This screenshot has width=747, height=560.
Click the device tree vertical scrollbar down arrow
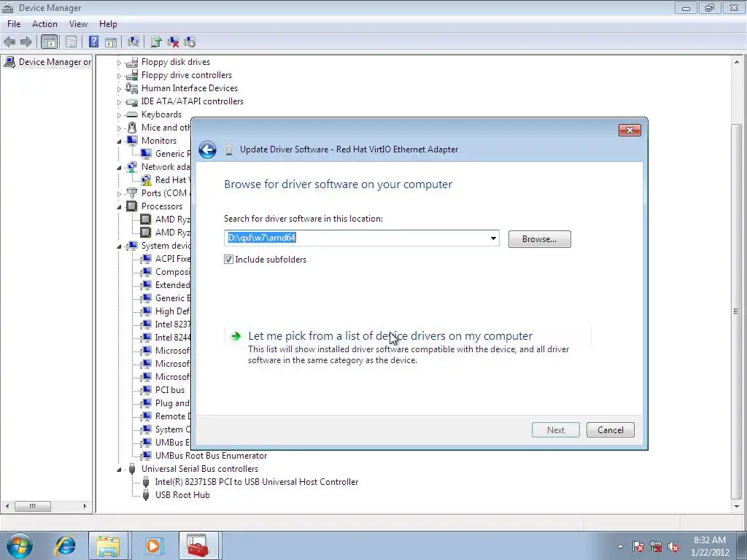(737, 507)
